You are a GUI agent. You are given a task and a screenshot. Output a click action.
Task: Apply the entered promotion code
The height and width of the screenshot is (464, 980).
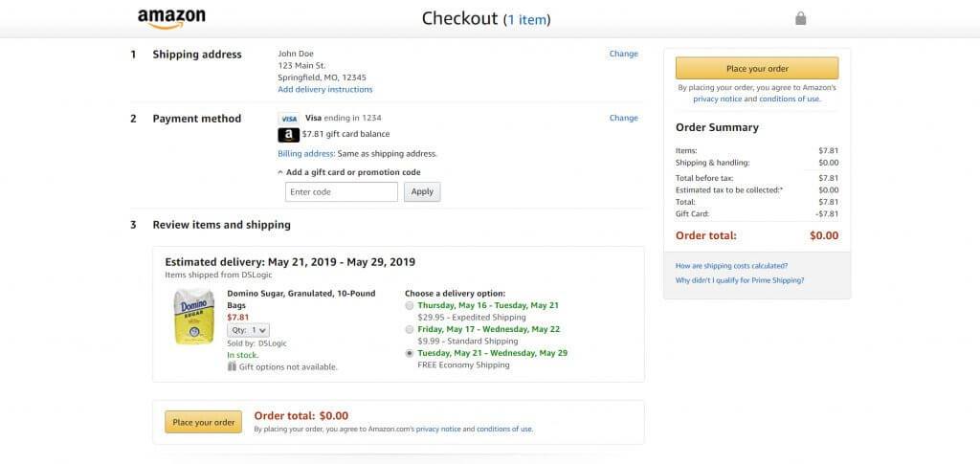coord(422,191)
